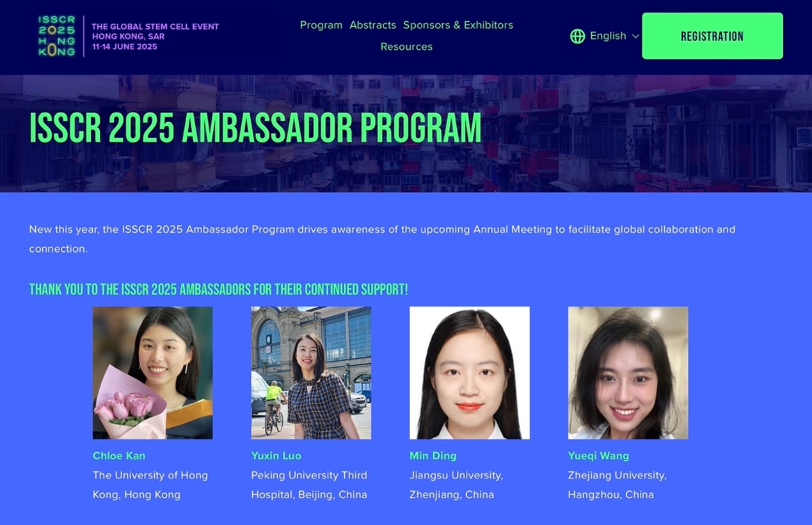The width and height of the screenshot is (812, 525).
Task: Open the Resources menu item
Action: (406, 47)
